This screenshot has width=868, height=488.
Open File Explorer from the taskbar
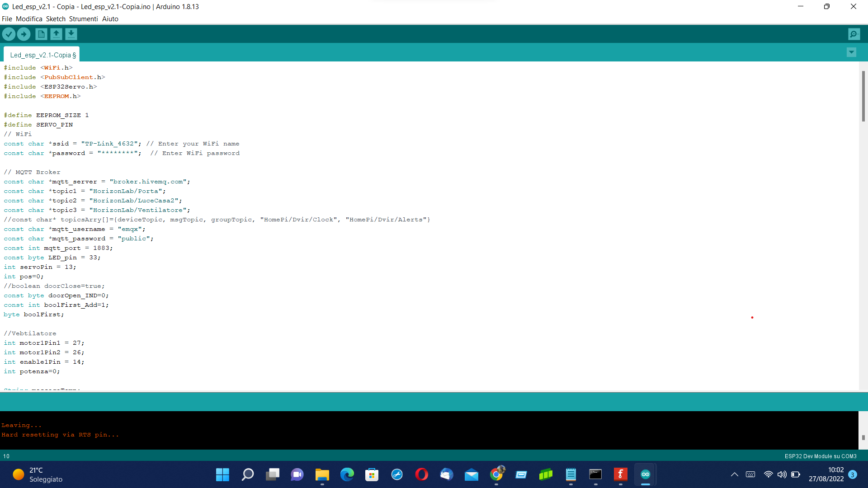322,474
